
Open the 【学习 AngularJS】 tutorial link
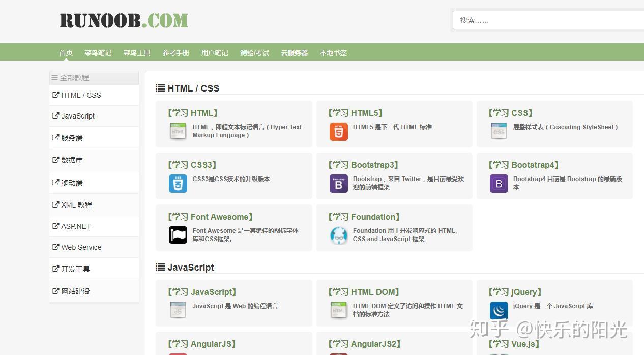[202, 344]
